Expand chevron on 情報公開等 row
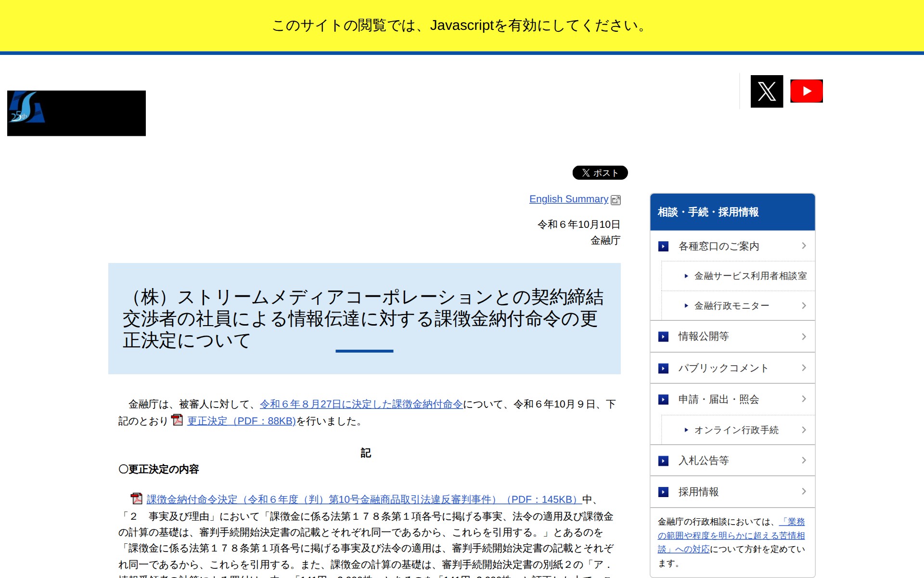This screenshot has width=924, height=578. coord(804,336)
